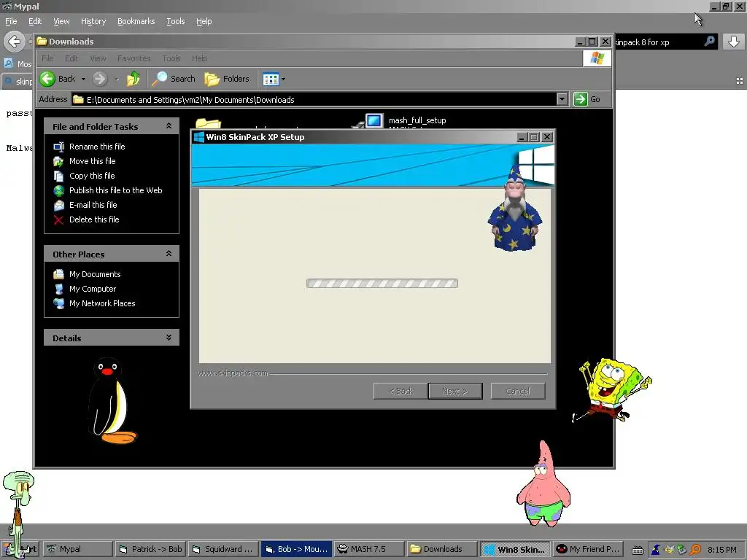This screenshot has width=747, height=560.
Task: Click the search magnifier in Mypal search box
Action: tap(709, 42)
